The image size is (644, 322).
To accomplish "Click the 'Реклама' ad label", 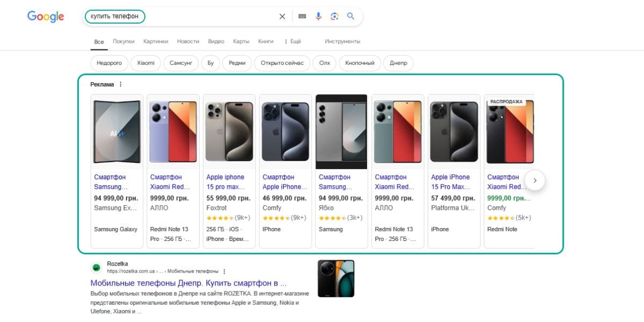I will [x=102, y=84].
